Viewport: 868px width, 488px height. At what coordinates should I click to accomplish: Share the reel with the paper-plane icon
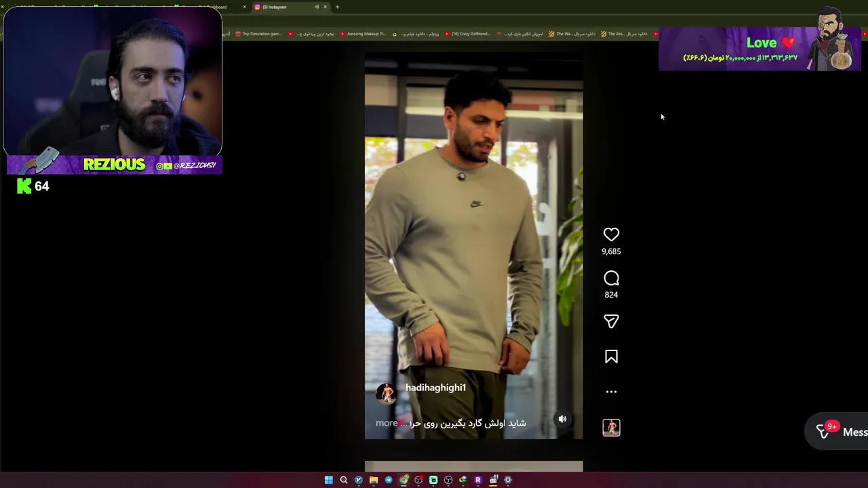pyautogui.click(x=611, y=321)
